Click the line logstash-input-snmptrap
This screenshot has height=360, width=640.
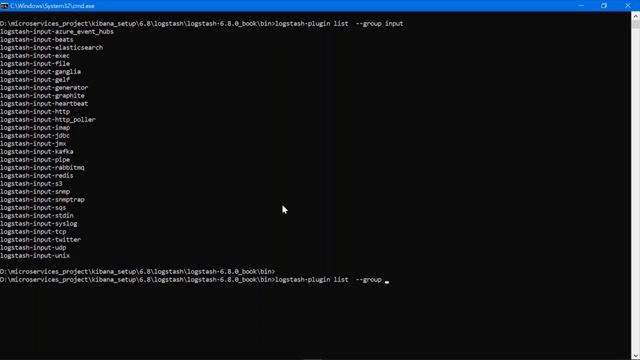42,200
